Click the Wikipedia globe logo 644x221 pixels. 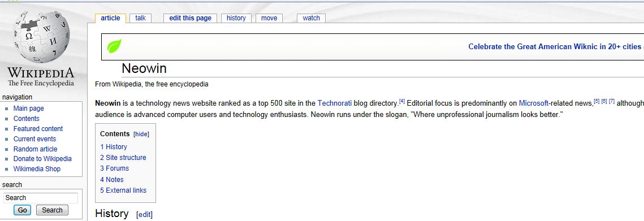(41, 37)
